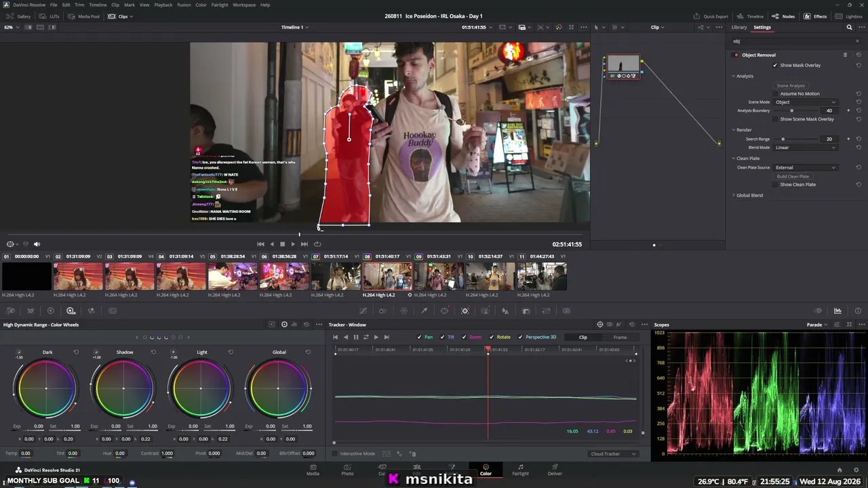Open the Sizing palette icon
The width and height of the screenshot is (868, 488).
coord(546,311)
